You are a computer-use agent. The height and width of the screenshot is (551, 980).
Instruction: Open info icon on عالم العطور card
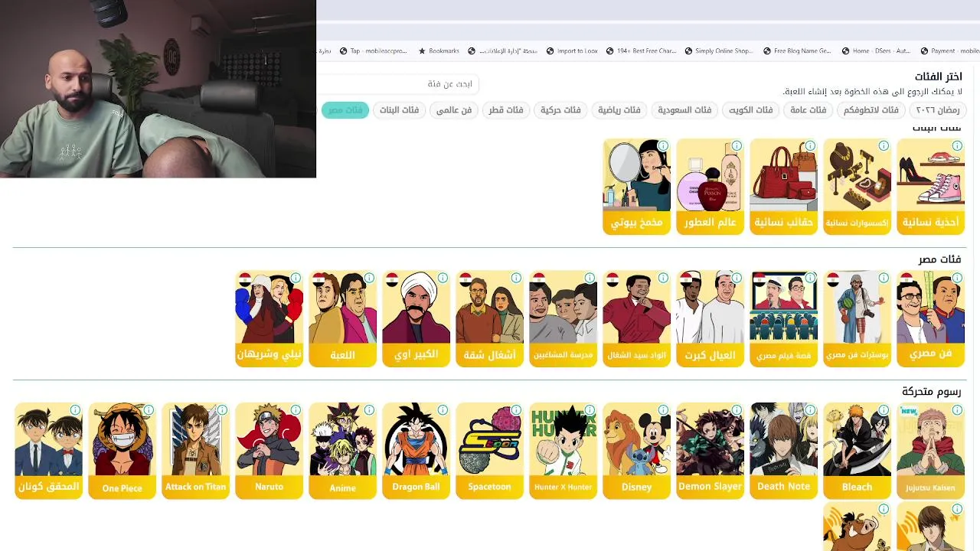click(737, 145)
